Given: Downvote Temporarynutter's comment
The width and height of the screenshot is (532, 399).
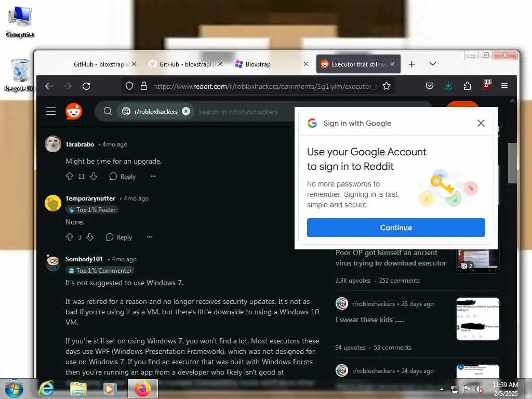Looking at the screenshot, I should point(90,237).
